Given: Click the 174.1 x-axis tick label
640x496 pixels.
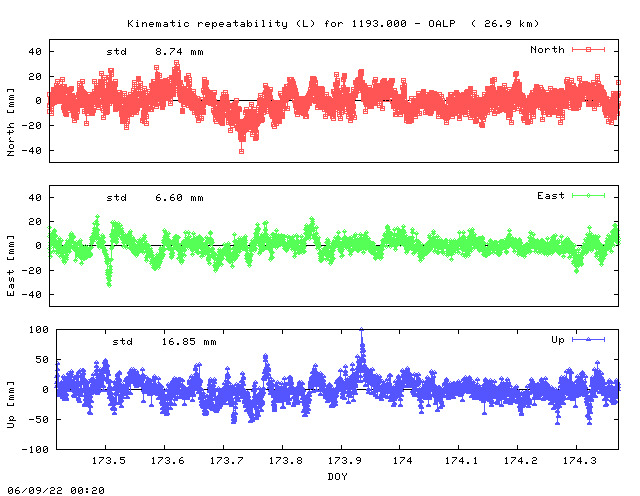Looking at the screenshot, I should click(461, 461).
